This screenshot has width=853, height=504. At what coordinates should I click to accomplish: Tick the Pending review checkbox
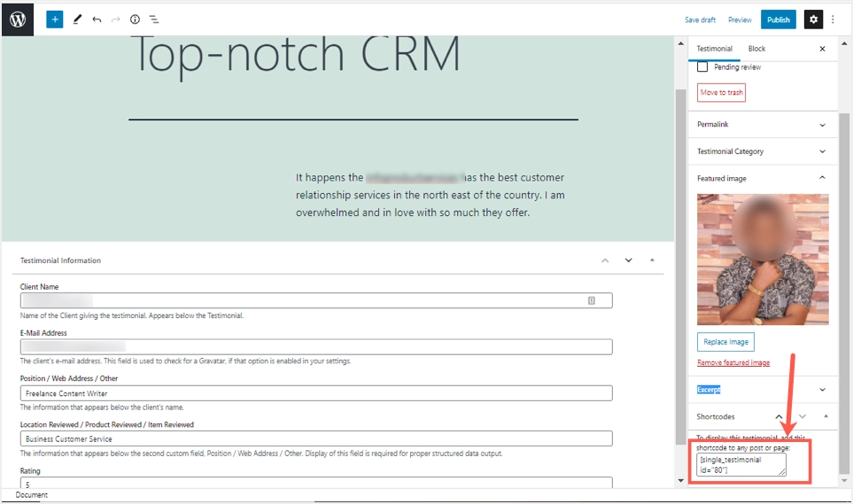pyautogui.click(x=702, y=67)
